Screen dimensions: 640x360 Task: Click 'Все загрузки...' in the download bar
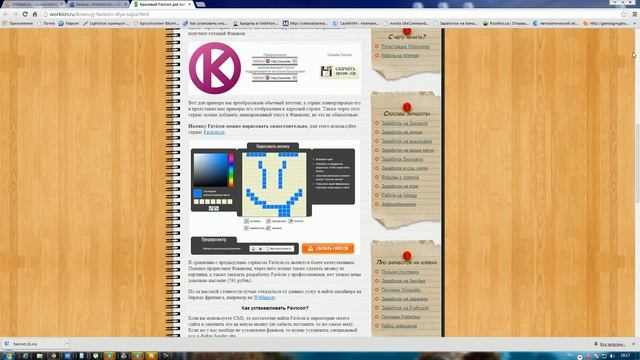tap(610, 344)
